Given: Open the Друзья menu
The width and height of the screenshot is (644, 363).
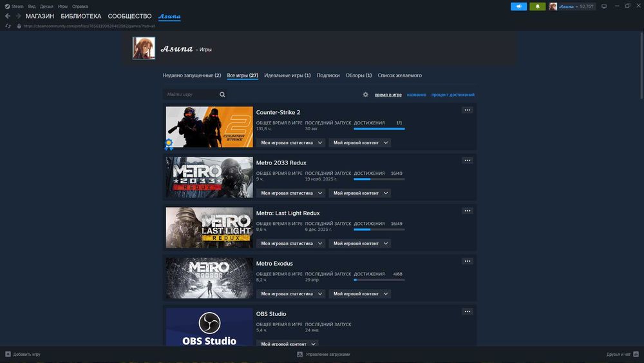Looking at the screenshot, I should [x=46, y=6].
